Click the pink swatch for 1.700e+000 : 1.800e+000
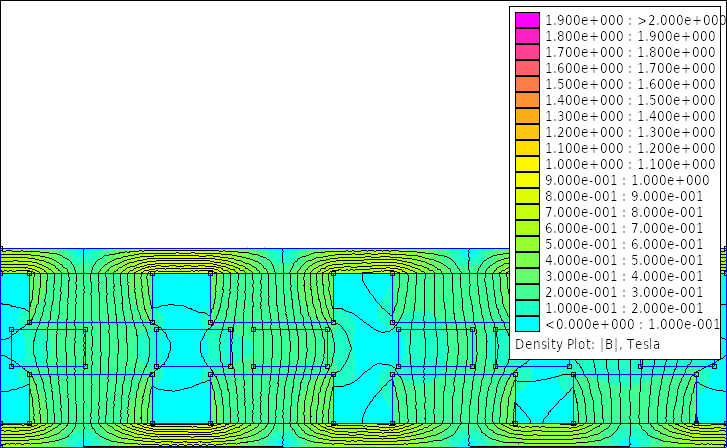Image resolution: width=727 pixels, height=448 pixels. coord(527,52)
